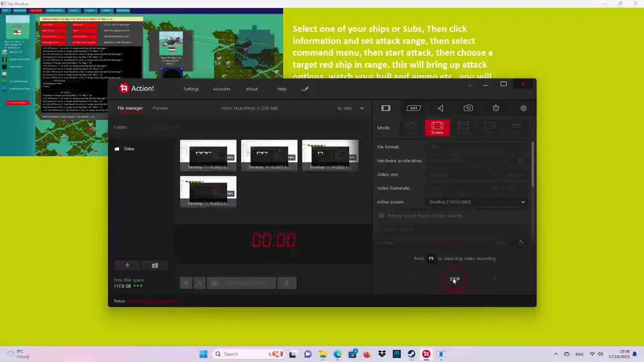Image resolution: width=644 pixels, height=362 pixels.
Task: Open benchmark stopwatch tab
Action: (x=496, y=108)
